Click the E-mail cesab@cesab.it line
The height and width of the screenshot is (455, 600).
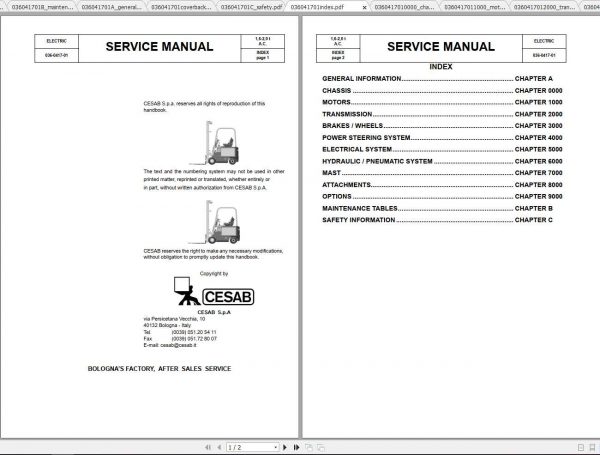(x=170, y=345)
